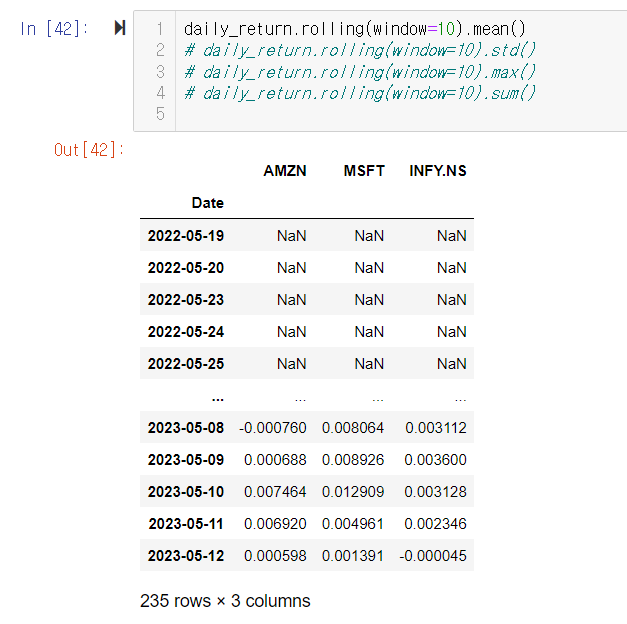Click AMZN NaN for 2022-05-19
This screenshot has height=624, width=627.
point(292,236)
